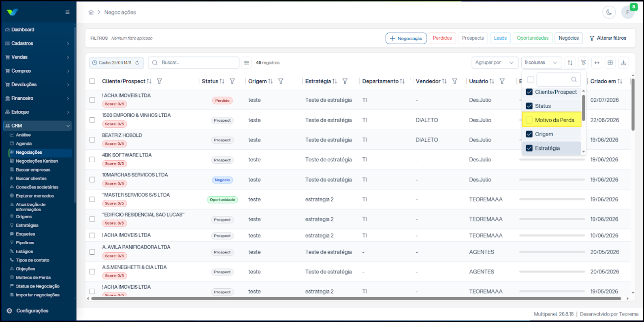Screen dimensions: 644x322
Task: Open search options icon beside Buscar field
Action: [246, 62]
